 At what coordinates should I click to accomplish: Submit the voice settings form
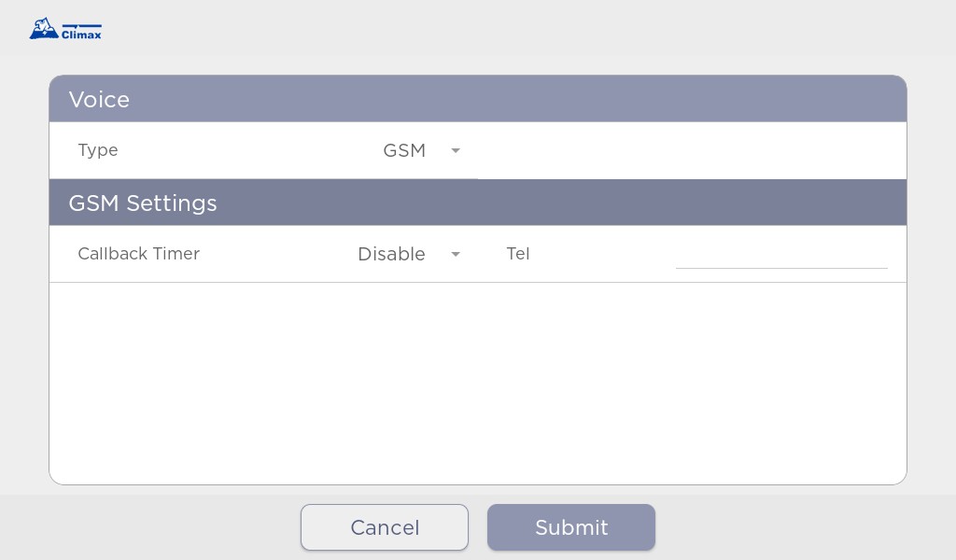click(571, 527)
